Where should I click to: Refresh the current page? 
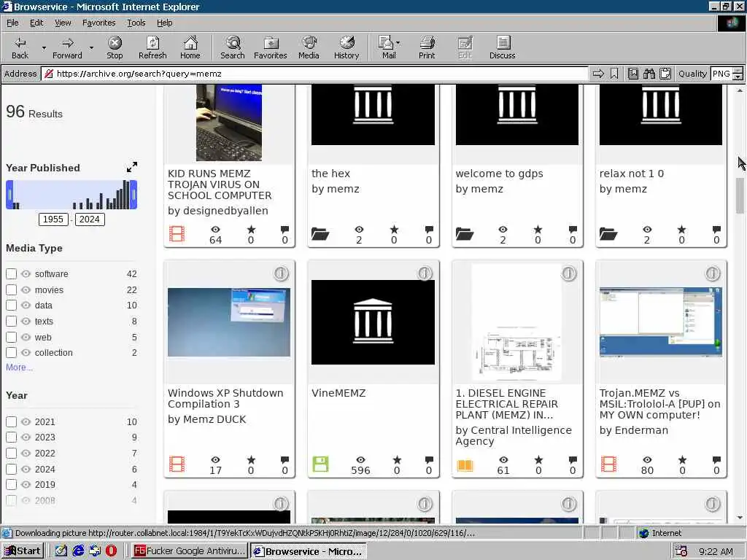[152, 47]
